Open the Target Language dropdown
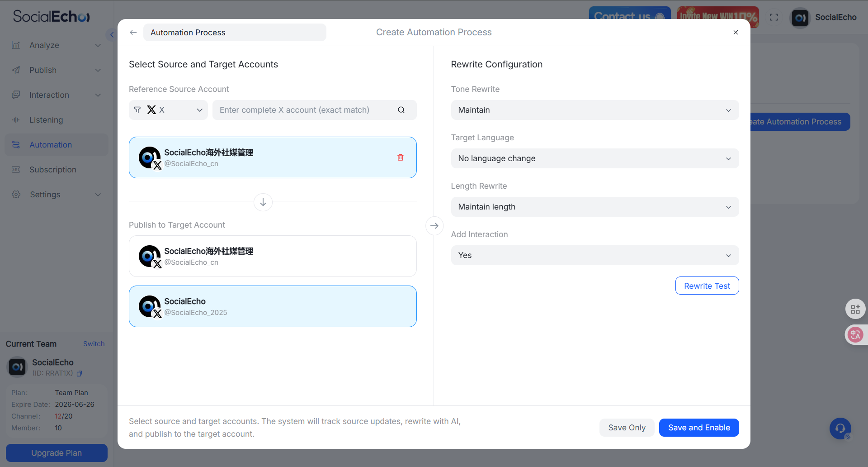868x467 pixels. pyautogui.click(x=594, y=158)
